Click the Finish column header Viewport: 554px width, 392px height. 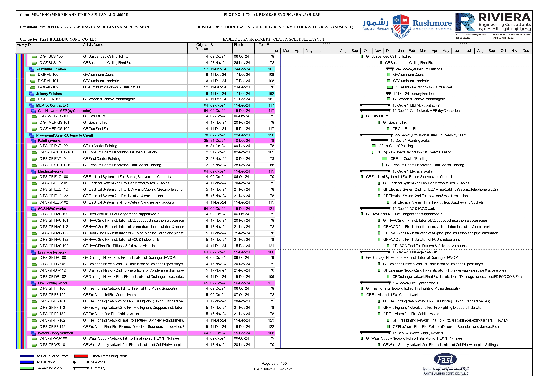(243, 48)
